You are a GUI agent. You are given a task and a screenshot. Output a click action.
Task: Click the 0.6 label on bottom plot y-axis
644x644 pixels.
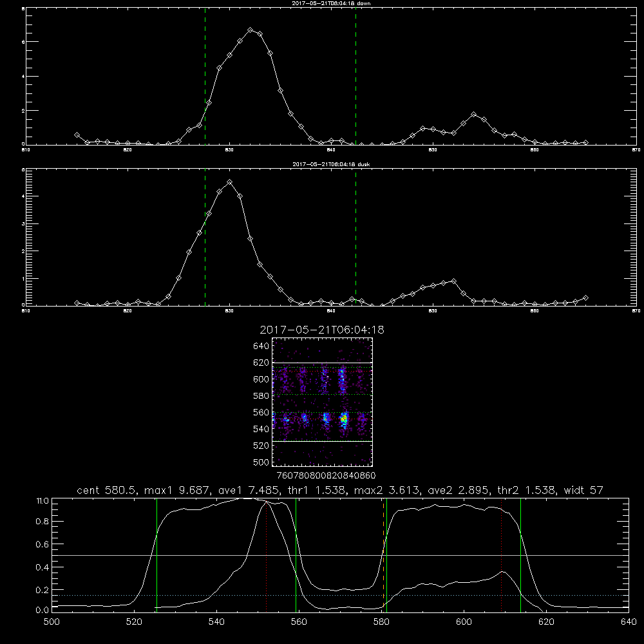tap(43, 544)
